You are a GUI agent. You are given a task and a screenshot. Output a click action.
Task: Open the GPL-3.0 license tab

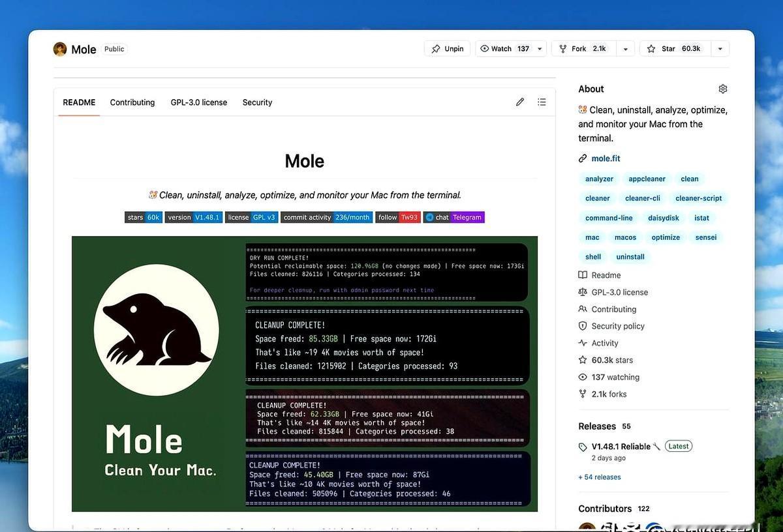pyautogui.click(x=199, y=102)
